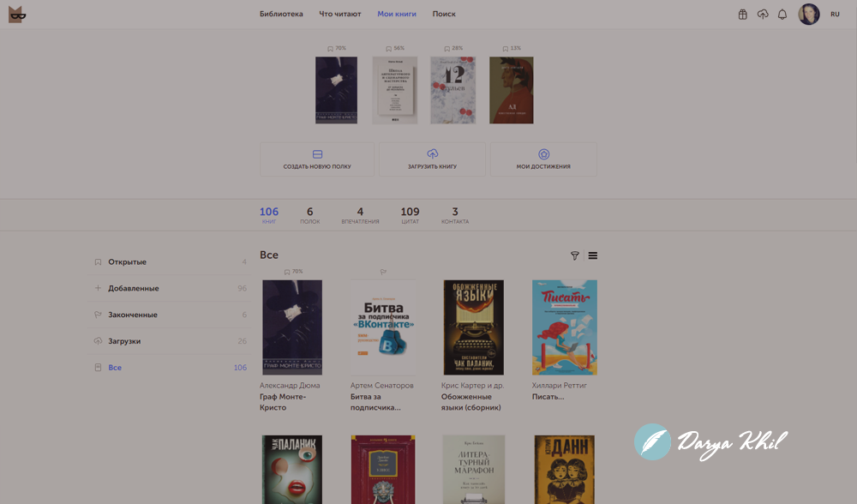This screenshot has width=857, height=504.
Task: Open Открытые in sidebar
Action: point(170,261)
